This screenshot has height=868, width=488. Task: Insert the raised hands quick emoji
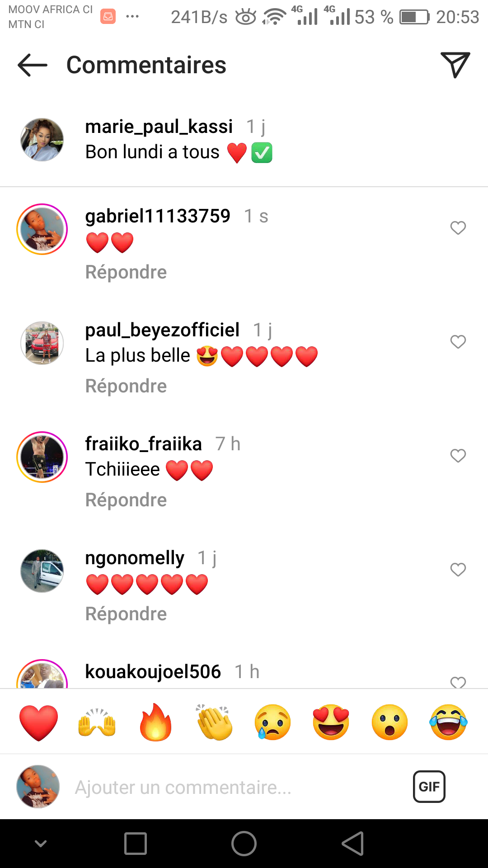point(97,722)
